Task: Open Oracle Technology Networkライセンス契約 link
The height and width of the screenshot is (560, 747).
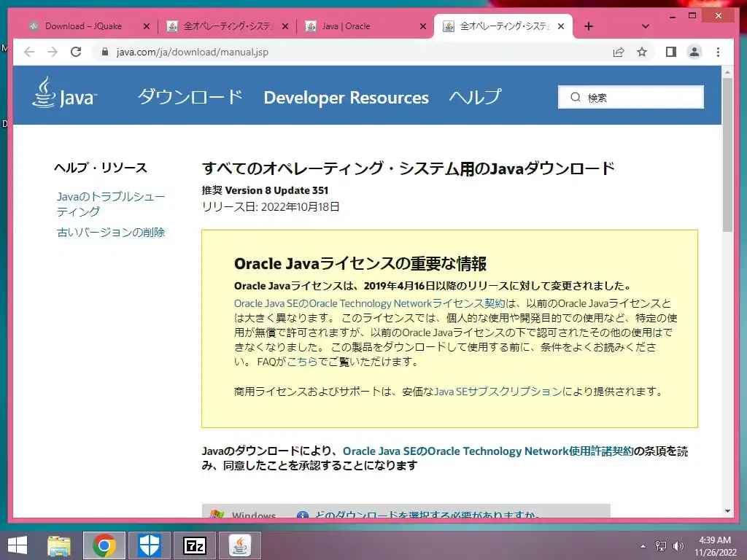Action: 369,303
